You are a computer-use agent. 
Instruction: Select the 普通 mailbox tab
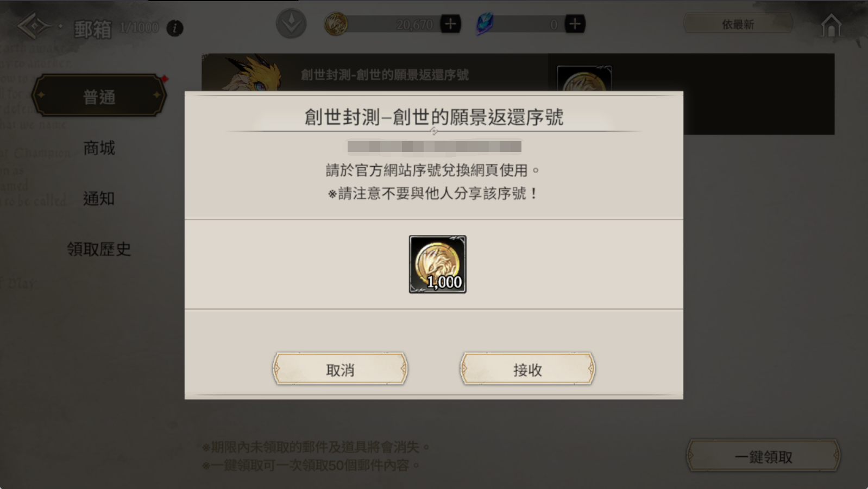[99, 96]
